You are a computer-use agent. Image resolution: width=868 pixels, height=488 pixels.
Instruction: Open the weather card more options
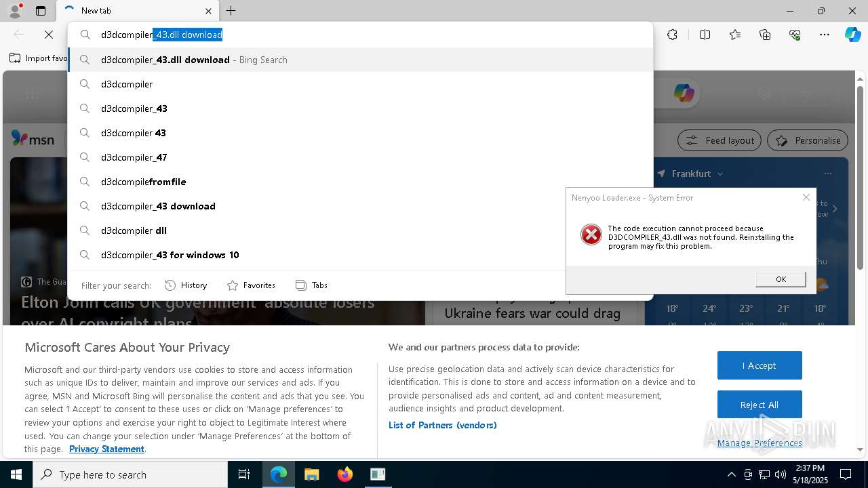827,174
